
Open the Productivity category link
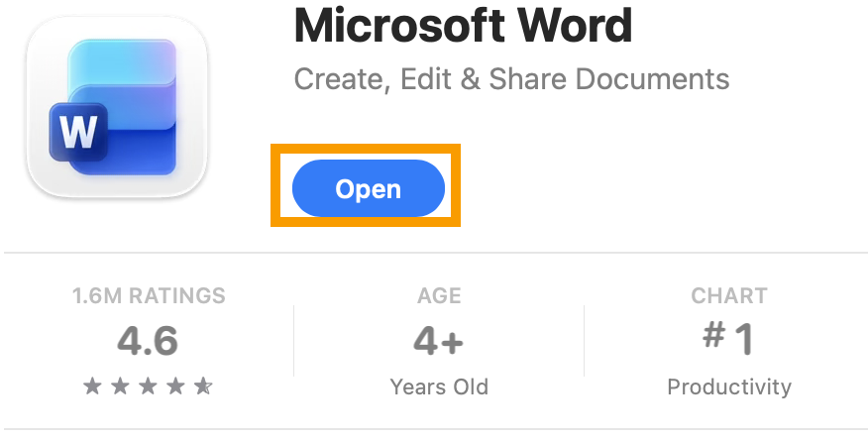(x=729, y=386)
